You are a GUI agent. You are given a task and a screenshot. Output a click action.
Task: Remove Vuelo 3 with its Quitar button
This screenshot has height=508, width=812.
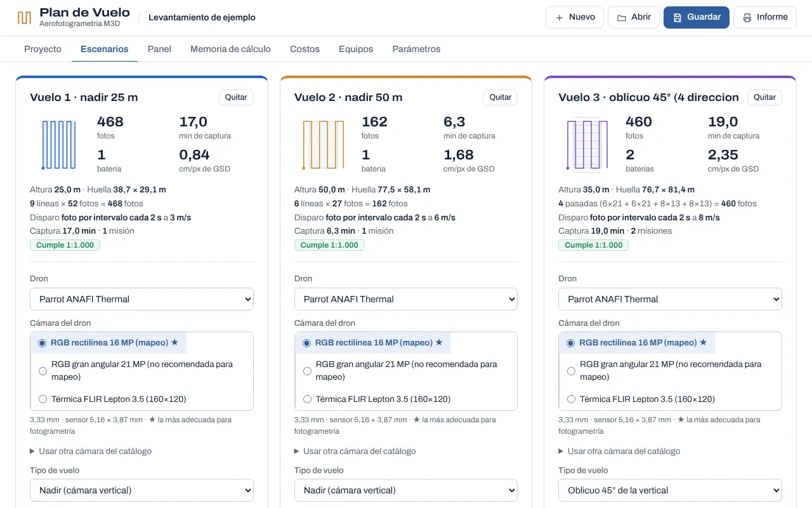coord(764,97)
